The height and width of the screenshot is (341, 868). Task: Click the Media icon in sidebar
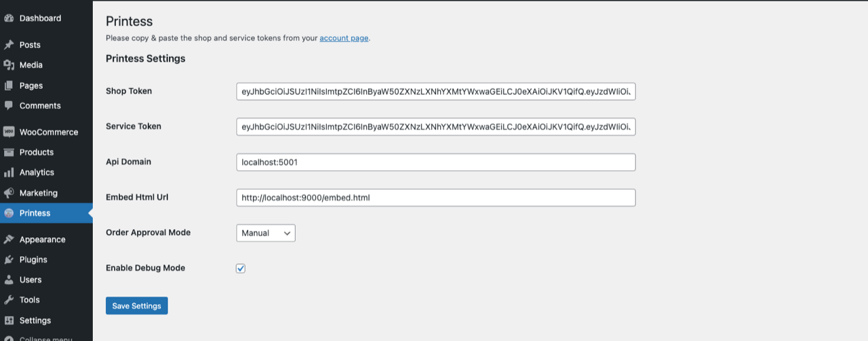click(9, 65)
